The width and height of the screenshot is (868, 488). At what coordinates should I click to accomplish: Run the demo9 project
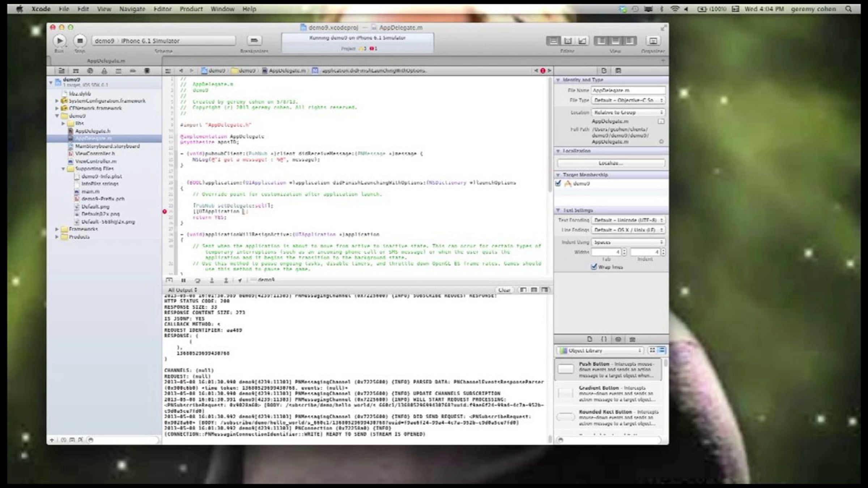click(x=60, y=40)
